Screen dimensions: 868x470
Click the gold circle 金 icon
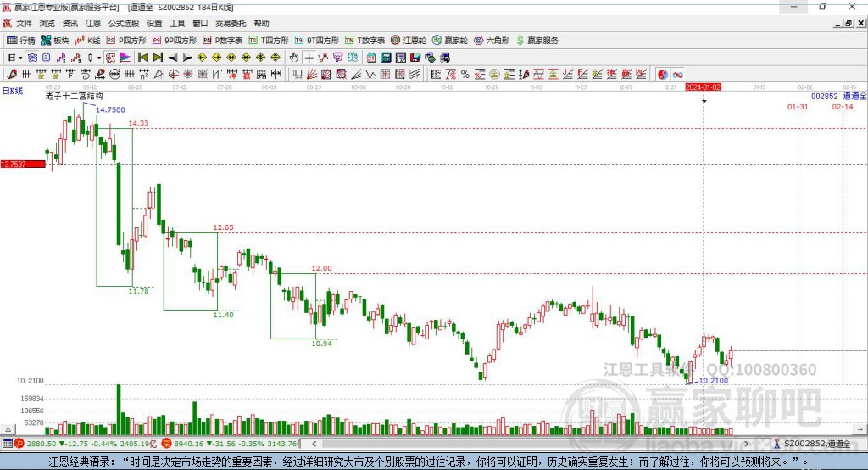494,75
